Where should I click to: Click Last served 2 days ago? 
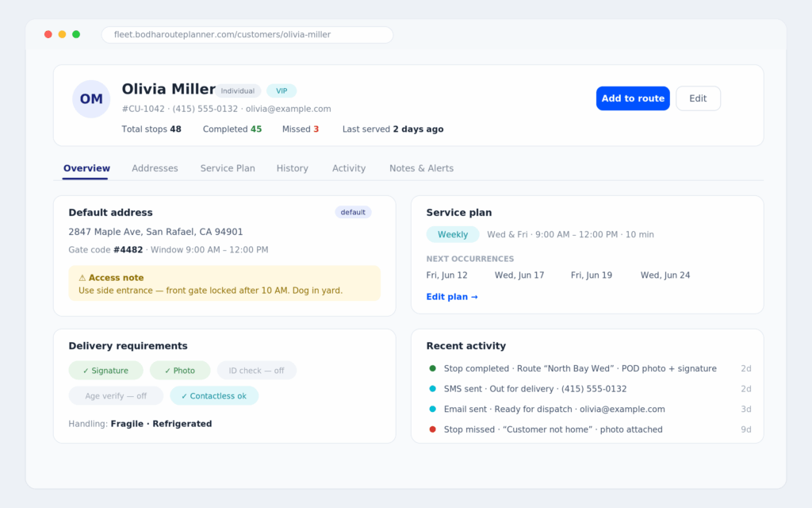click(x=393, y=129)
